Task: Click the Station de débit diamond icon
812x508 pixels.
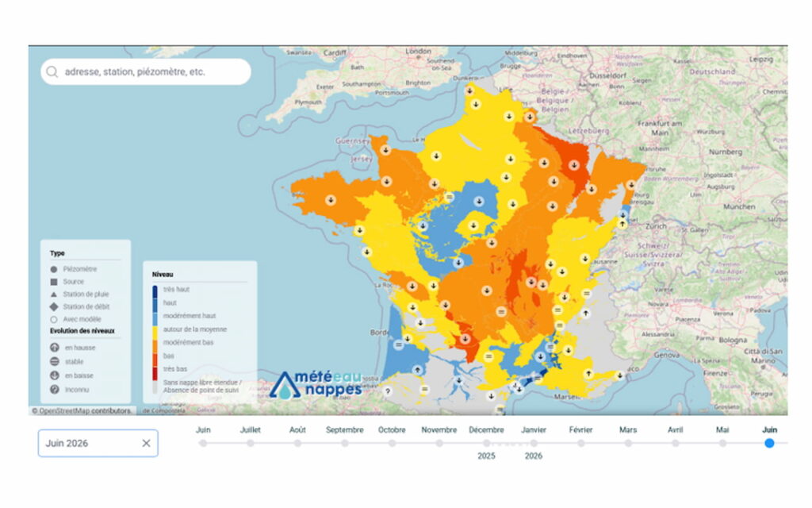Action: 54,306
